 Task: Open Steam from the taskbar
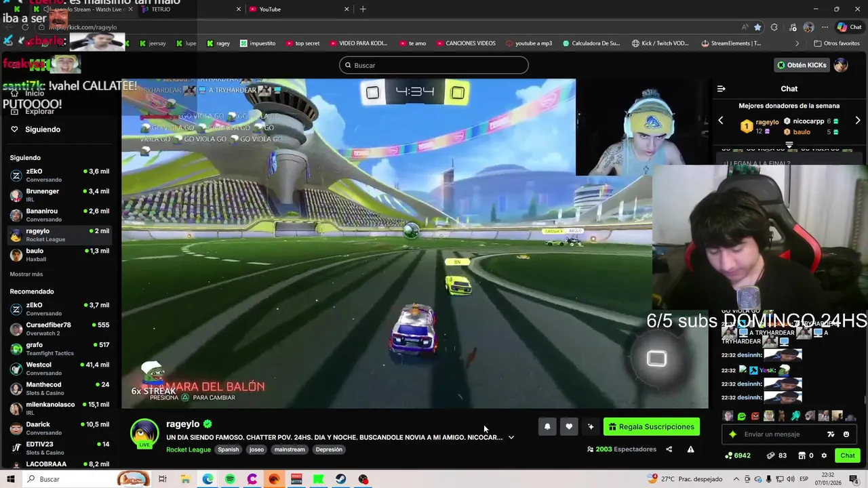(x=341, y=479)
